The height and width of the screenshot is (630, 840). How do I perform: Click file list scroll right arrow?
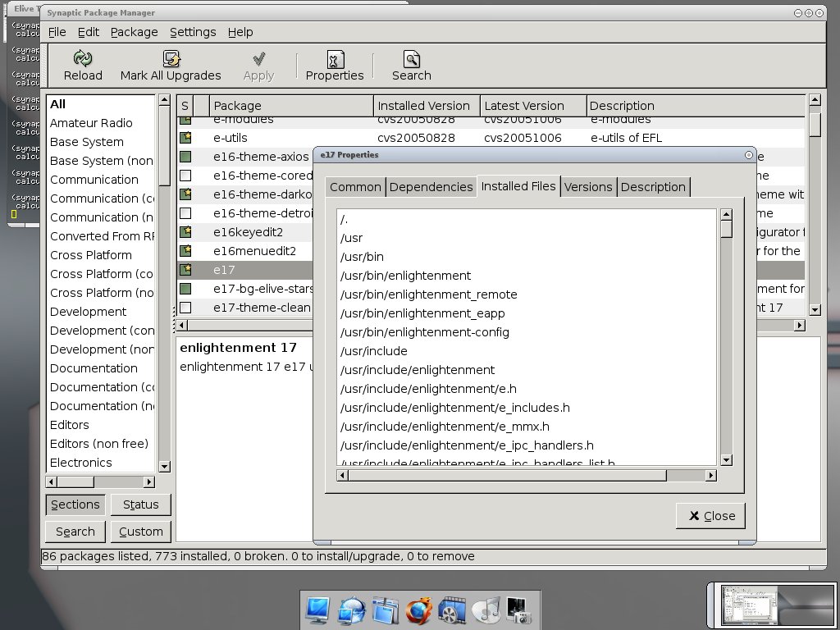click(711, 475)
